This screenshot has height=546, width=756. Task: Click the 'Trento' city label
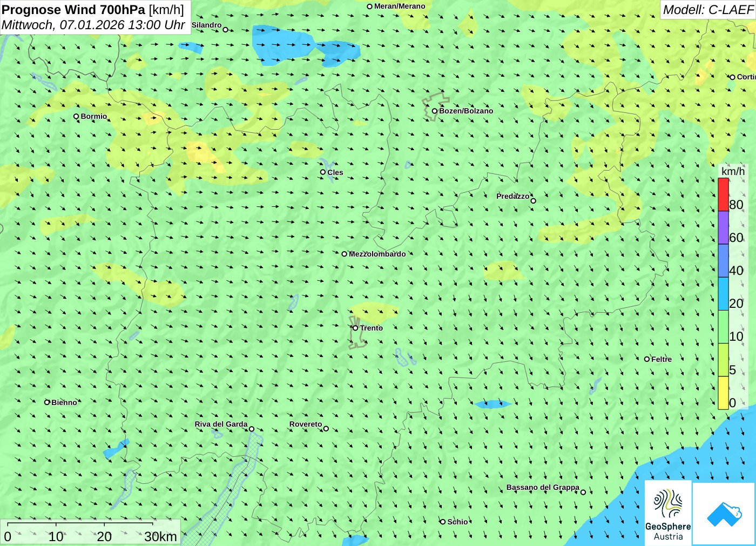[372, 328]
